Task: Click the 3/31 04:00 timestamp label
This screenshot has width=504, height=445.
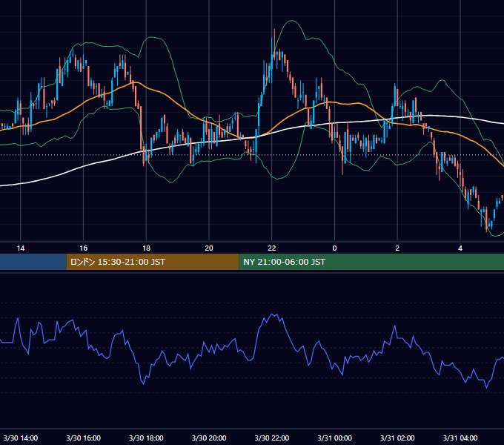Action: point(460,438)
